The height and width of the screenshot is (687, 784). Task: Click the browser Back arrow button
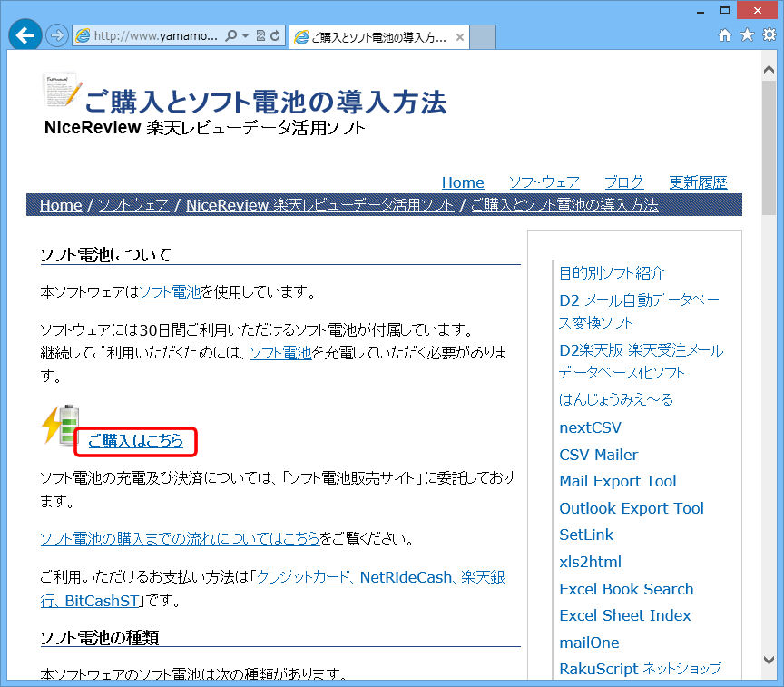coord(25,35)
